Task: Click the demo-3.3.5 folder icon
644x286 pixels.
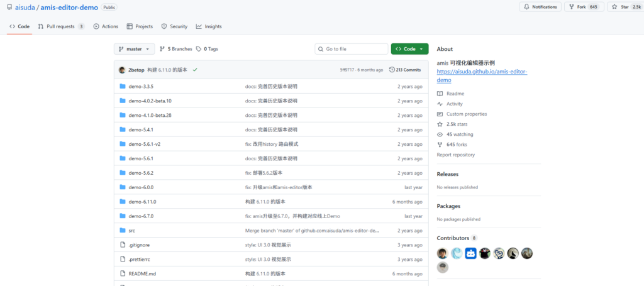Action: [x=123, y=86]
